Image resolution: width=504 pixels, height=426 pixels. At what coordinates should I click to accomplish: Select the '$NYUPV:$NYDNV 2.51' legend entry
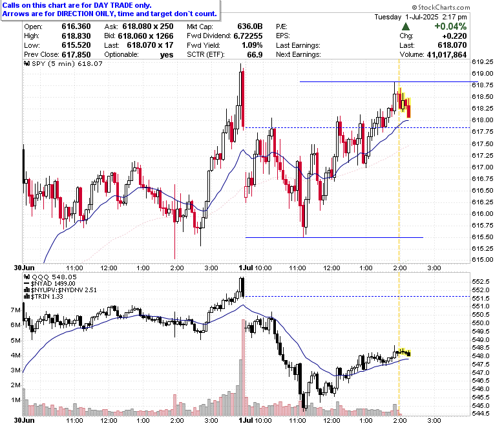click(x=63, y=290)
